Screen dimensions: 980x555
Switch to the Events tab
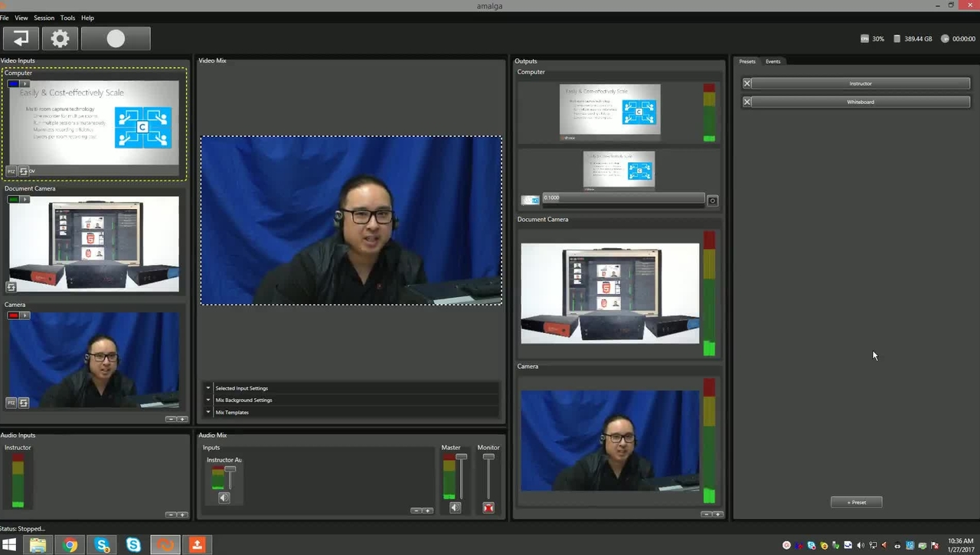[773, 61]
